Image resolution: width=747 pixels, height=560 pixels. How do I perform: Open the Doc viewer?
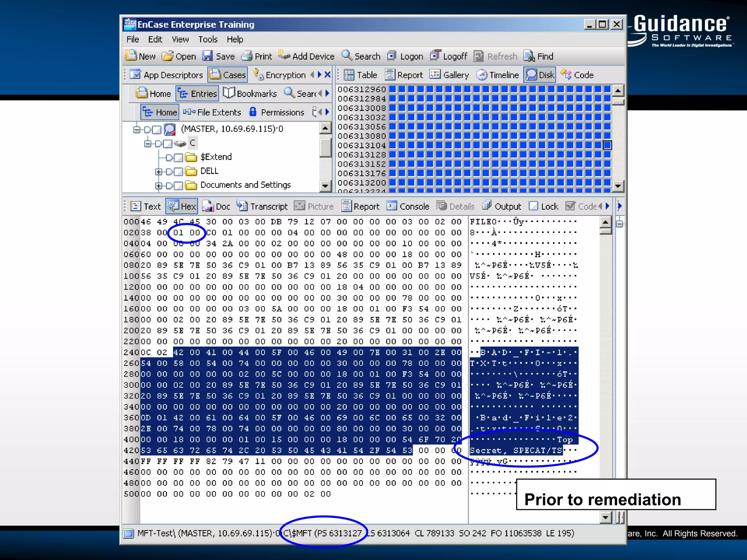[x=216, y=206]
